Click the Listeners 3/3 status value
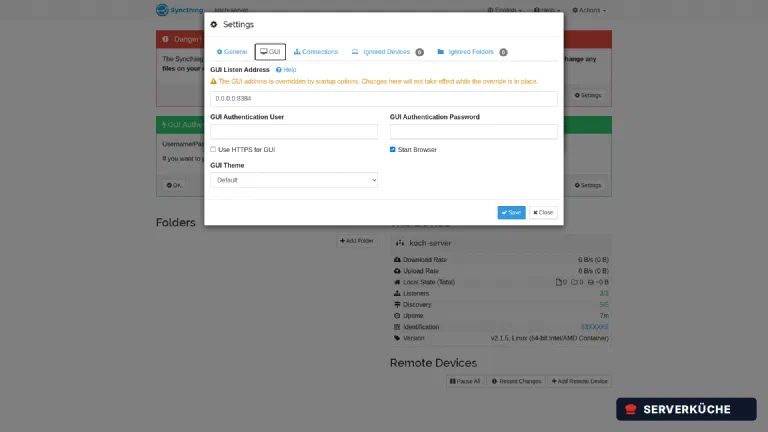Viewport: 768px width, 432px height. (604, 293)
